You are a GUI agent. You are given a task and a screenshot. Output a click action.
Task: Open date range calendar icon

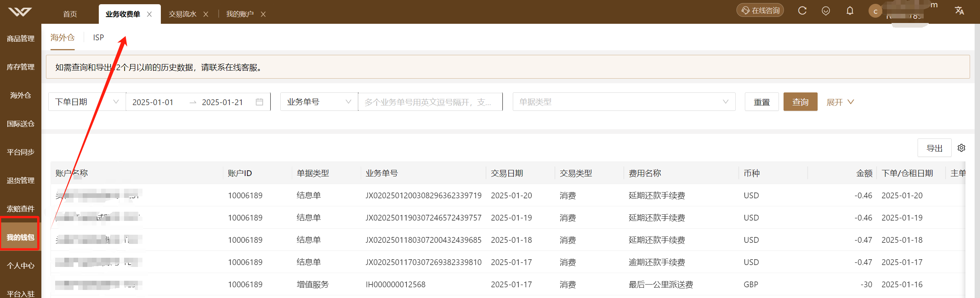(259, 102)
